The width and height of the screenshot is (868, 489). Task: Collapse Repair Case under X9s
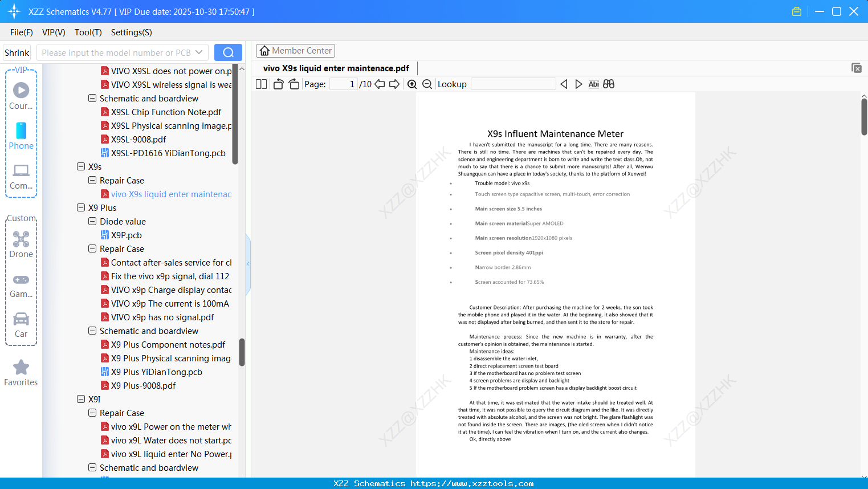click(x=92, y=181)
